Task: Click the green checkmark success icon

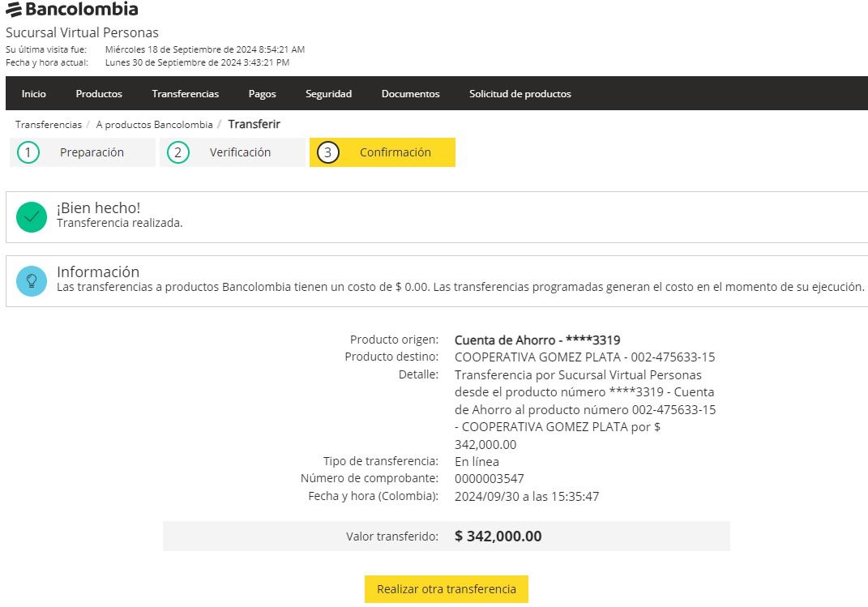Action: (x=32, y=216)
